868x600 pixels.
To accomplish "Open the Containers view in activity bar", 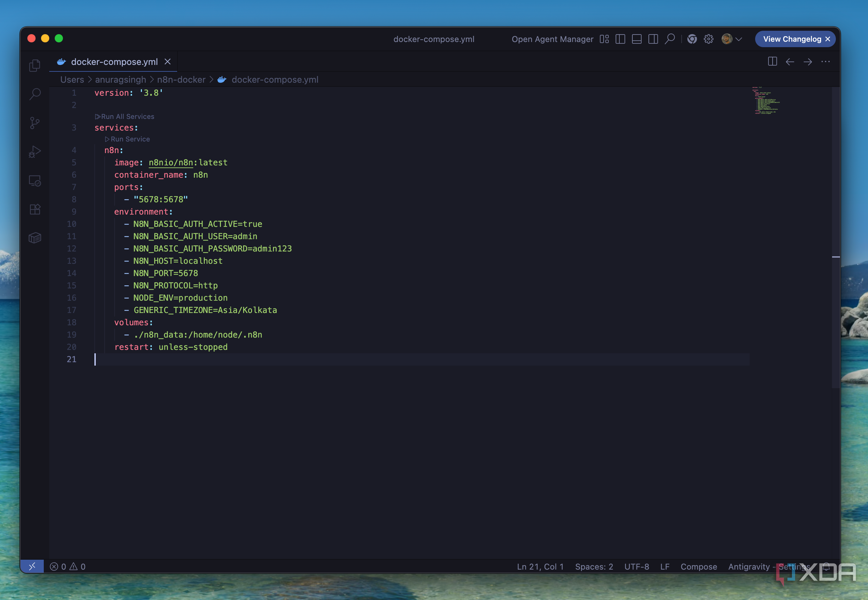I will (x=35, y=238).
